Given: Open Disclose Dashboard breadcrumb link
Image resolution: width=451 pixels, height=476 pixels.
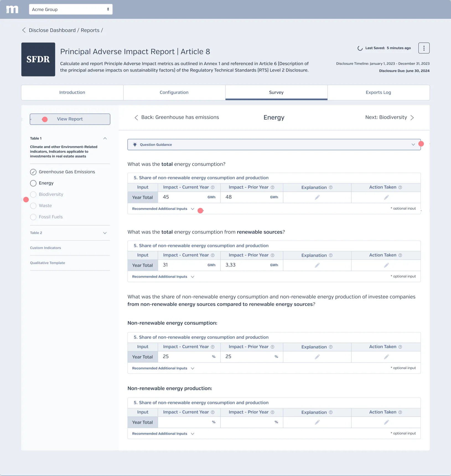Looking at the screenshot, I should click(52, 30).
